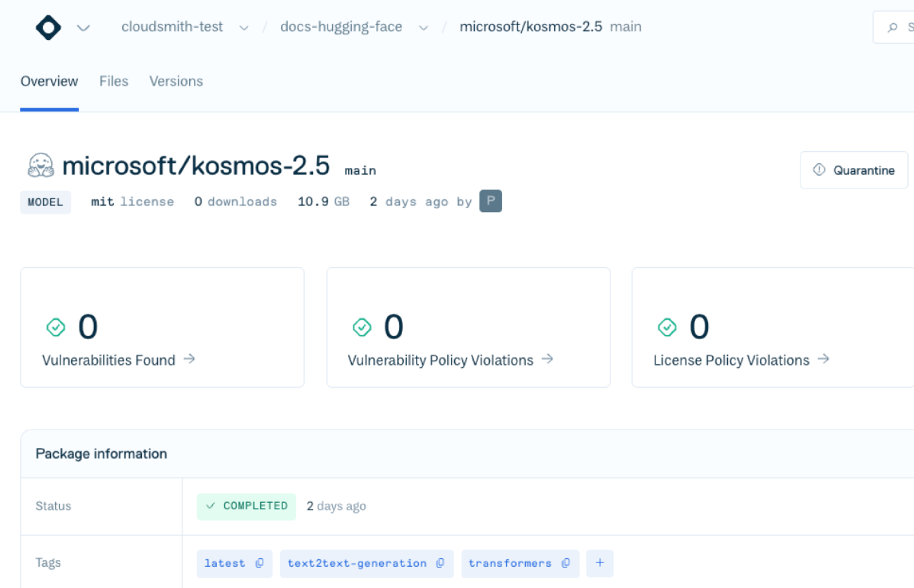The height and width of the screenshot is (588, 914).
Task: Copy the transformers tag
Action: click(x=566, y=563)
